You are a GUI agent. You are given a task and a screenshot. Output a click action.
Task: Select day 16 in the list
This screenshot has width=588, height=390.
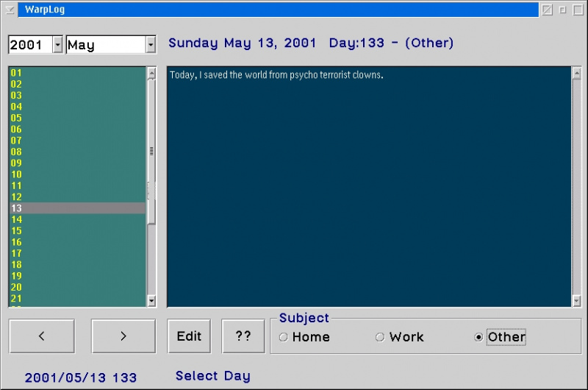coord(77,242)
